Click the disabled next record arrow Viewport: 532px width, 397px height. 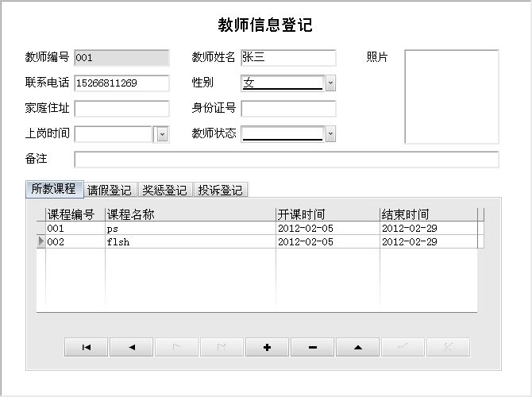176,347
